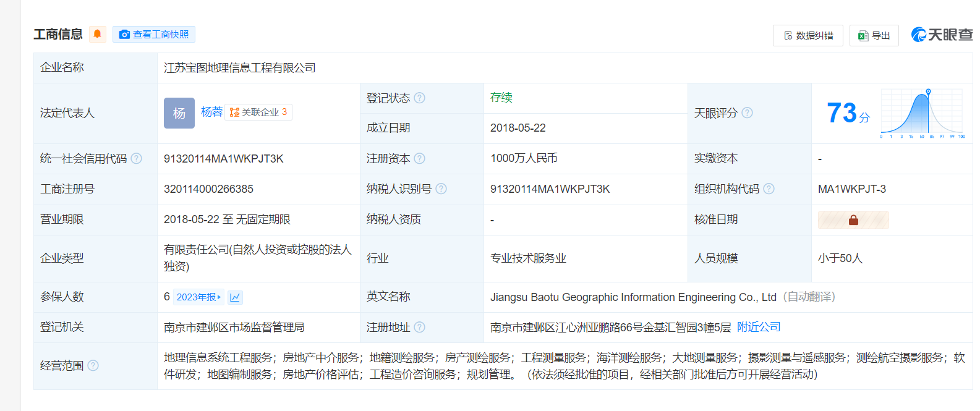Screen dimensions: 980x411
Task: Click establishment date 2018-05-22
Action: [518, 128]
